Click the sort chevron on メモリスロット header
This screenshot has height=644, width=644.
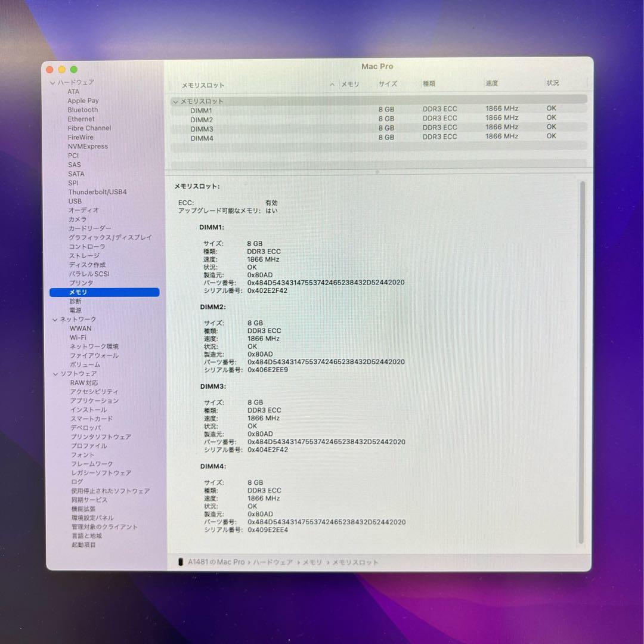pyautogui.click(x=332, y=84)
